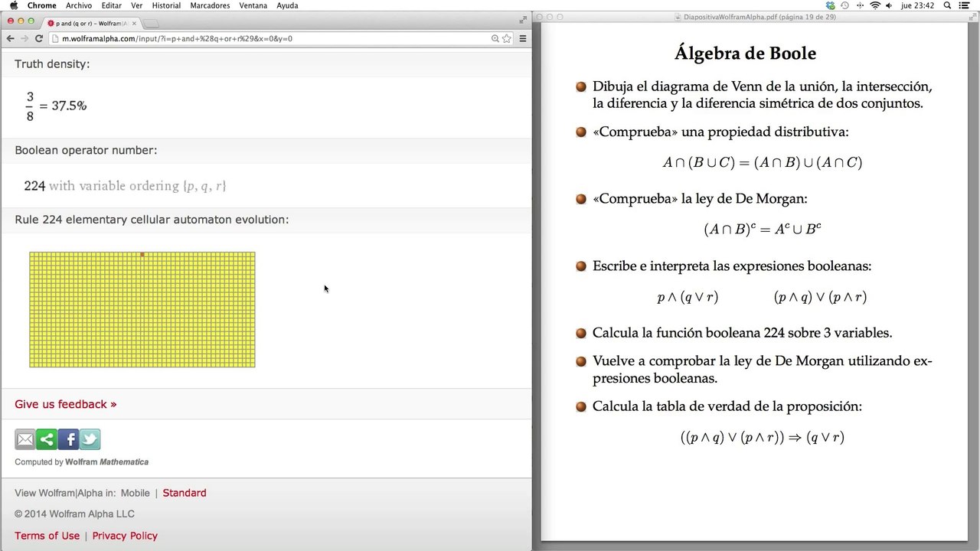
Task: Click 'Rule 224 elementary cellular automaton evolution' heading
Action: pos(152,220)
